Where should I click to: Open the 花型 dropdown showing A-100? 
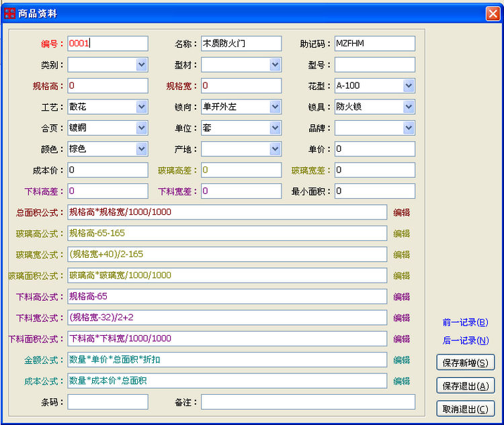click(409, 86)
